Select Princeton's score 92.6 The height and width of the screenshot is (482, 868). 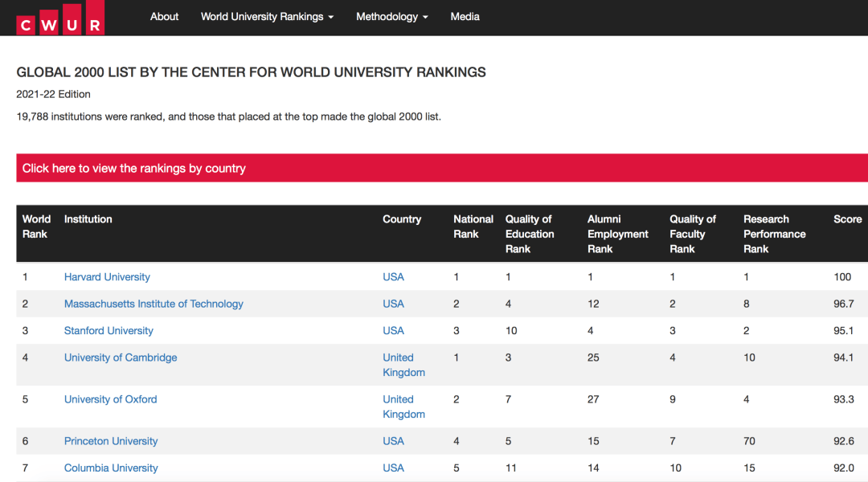[844, 441]
